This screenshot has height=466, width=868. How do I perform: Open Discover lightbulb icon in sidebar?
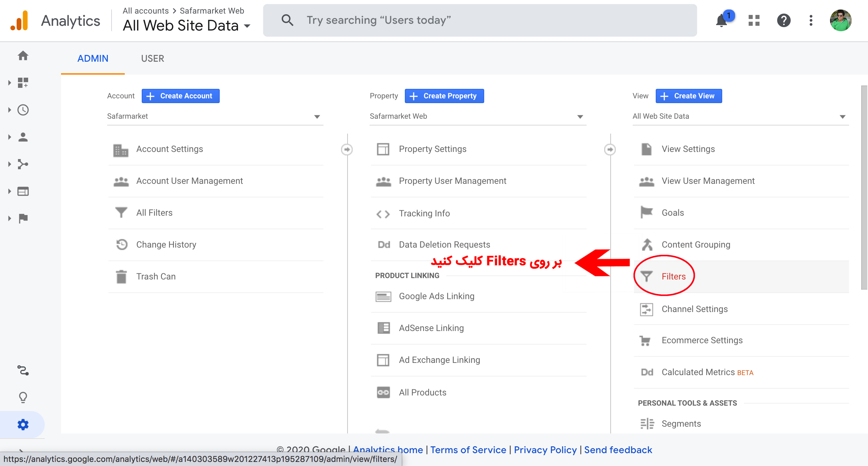[23, 397]
